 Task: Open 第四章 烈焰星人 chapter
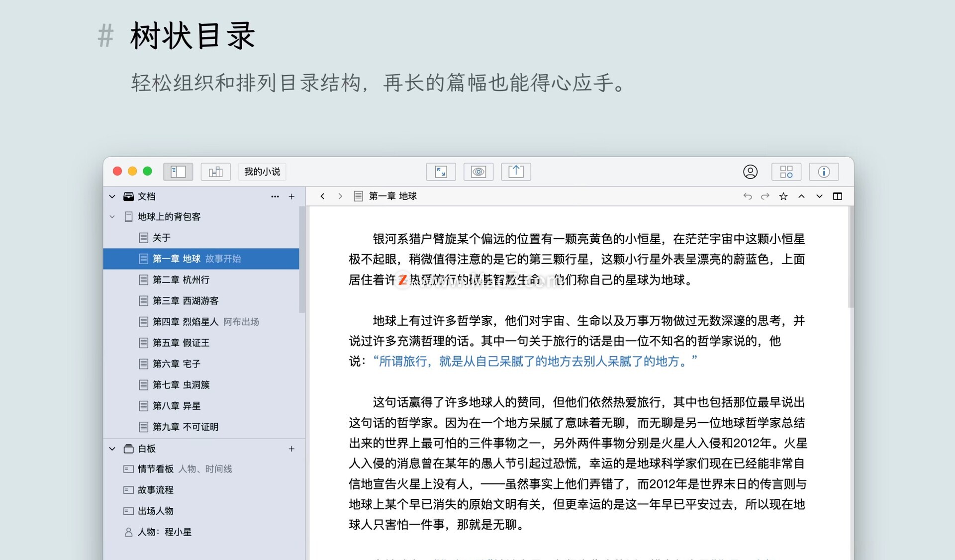(x=201, y=322)
